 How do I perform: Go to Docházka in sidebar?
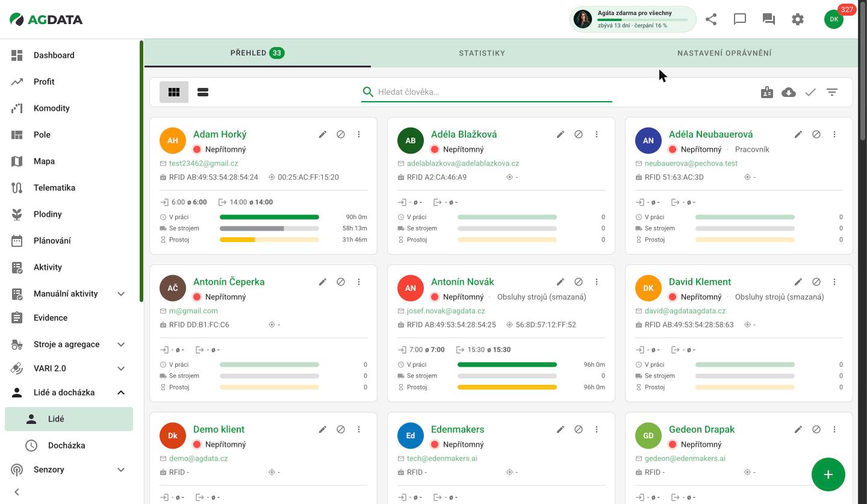point(69,446)
